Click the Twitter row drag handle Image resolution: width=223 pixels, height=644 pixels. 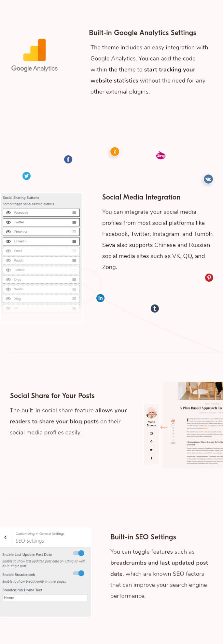(74, 222)
